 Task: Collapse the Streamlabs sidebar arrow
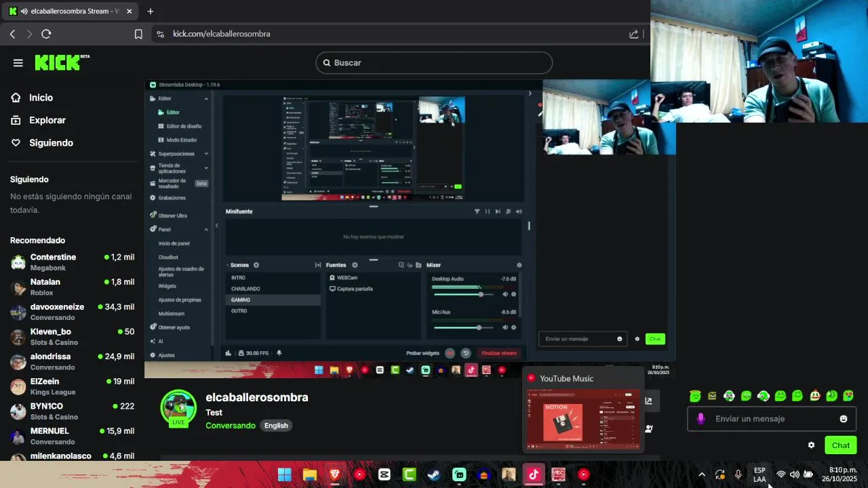[x=217, y=226]
